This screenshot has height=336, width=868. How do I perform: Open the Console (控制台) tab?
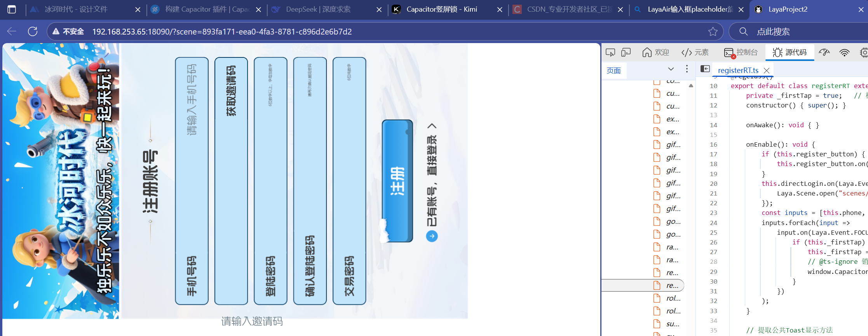741,52
